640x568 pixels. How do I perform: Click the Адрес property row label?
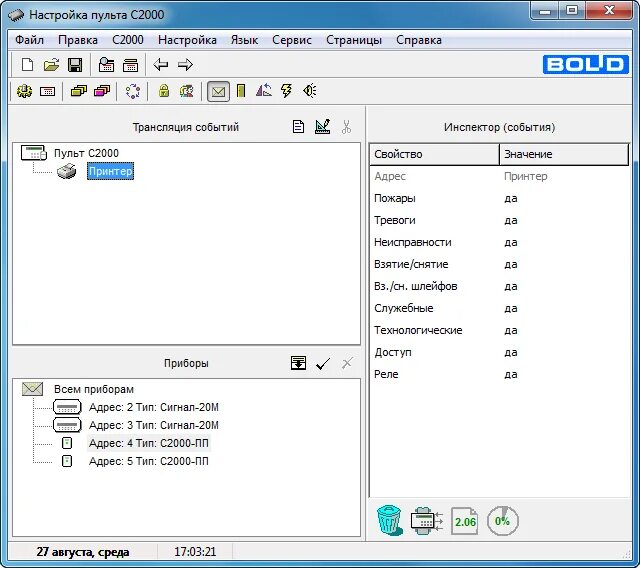390,176
